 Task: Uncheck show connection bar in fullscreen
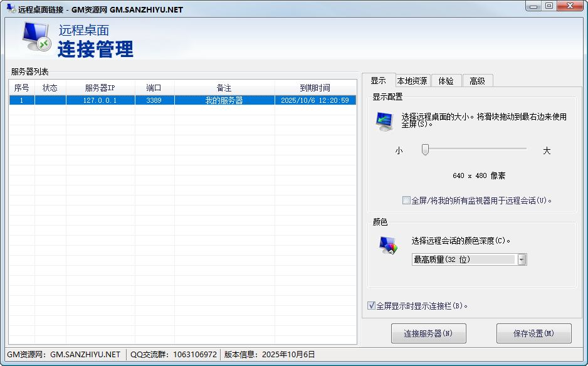point(372,306)
